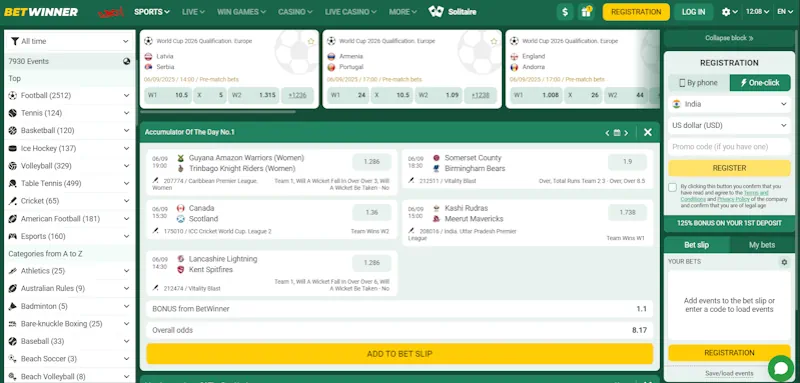Expand the Esports category chevron
The height and width of the screenshot is (383, 800).
tap(126, 236)
